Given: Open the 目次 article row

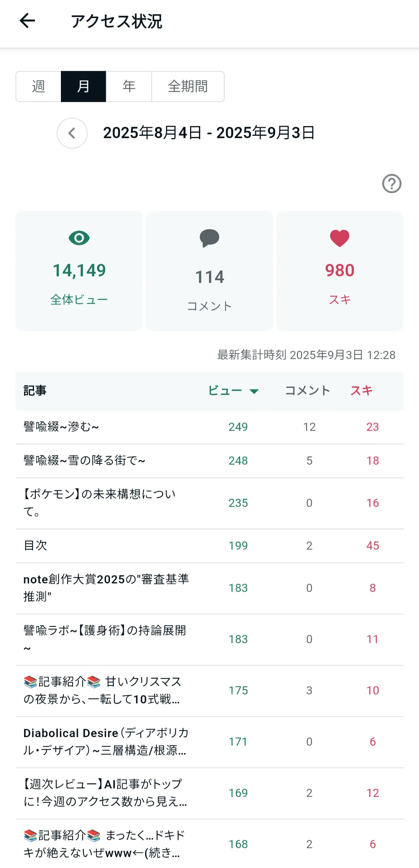Looking at the screenshot, I should click(x=209, y=546).
